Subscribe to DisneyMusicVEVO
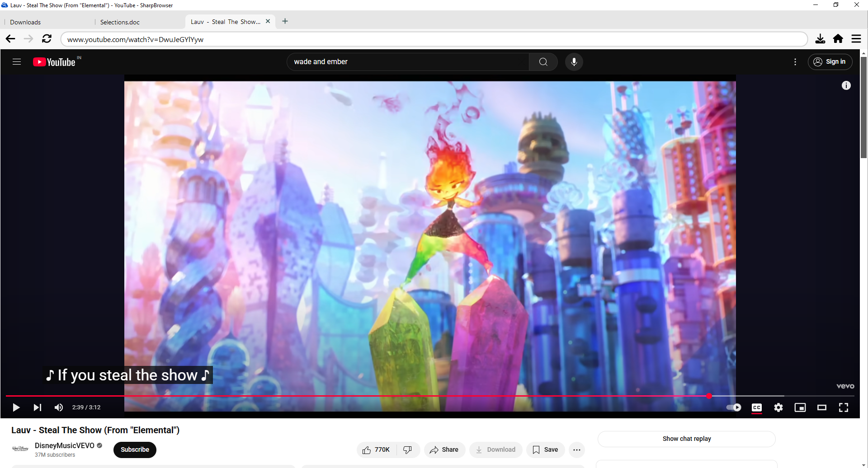The image size is (868, 468). (135, 450)
